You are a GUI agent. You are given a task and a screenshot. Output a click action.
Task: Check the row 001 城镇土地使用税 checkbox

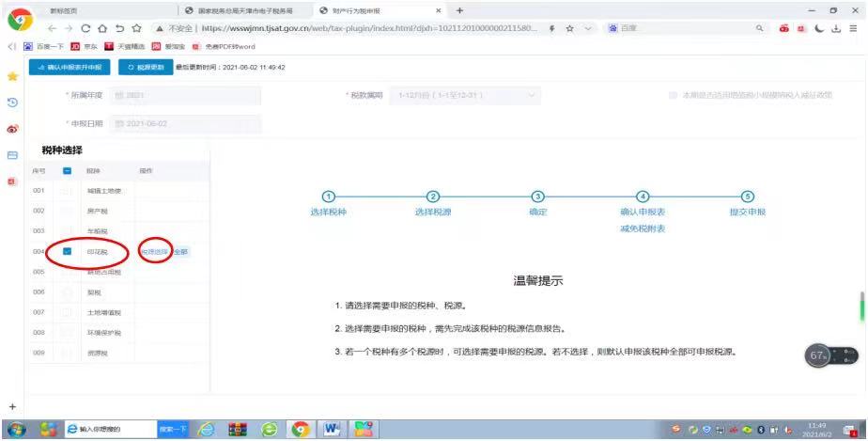click(67, 191)
